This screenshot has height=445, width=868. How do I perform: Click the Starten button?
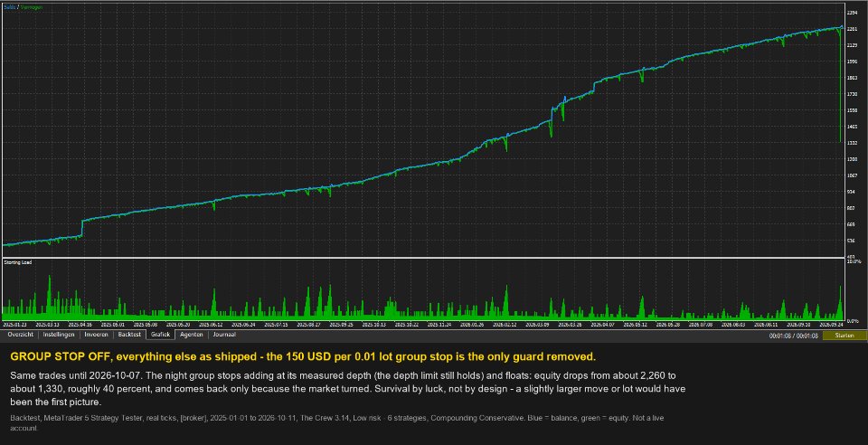(844, 336)
